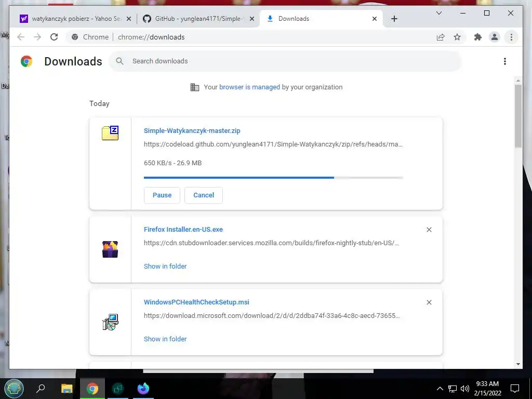Viewport: 532px width, 399px height.
Task: Click the scrollbar up arrow
Action: click(x=518, y=81)
